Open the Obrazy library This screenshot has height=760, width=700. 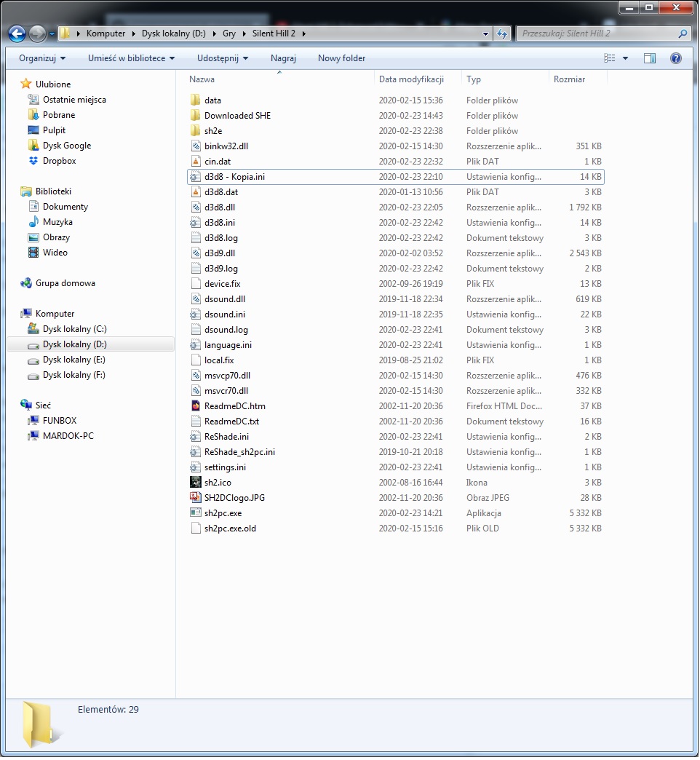[x=56, y=237]
